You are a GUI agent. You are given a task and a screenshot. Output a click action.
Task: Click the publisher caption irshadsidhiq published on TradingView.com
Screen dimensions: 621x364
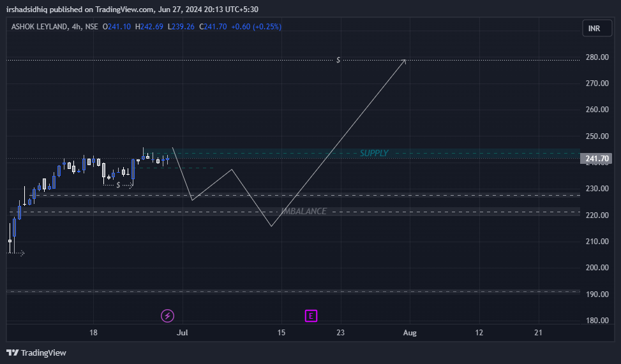(80, 9)
